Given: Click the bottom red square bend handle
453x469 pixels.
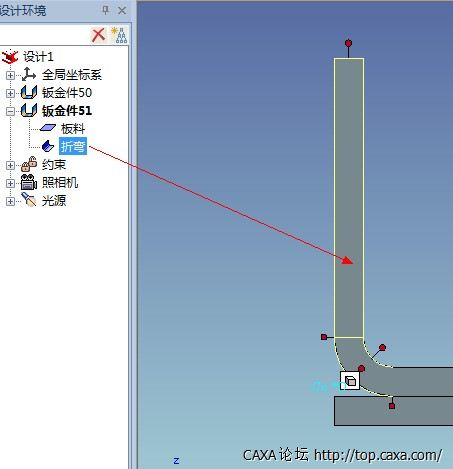Looking at the screenshot, I should [x=392, y=406].
